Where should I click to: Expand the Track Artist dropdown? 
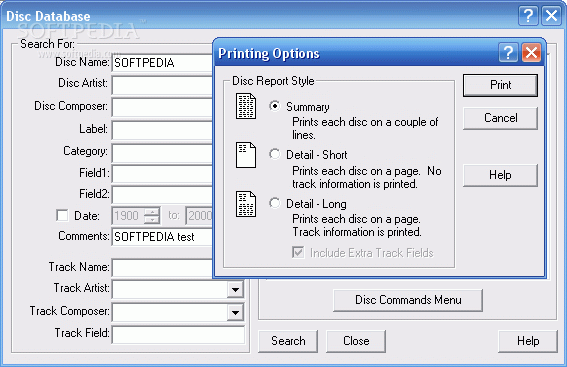pyautogui.click(x=235, y=289)
